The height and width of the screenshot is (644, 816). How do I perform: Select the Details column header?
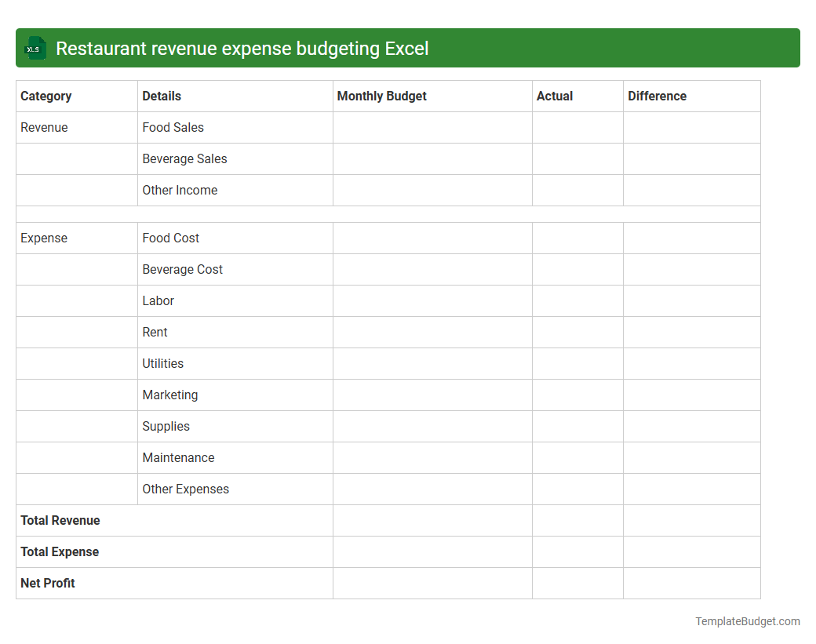pos(161,96)
